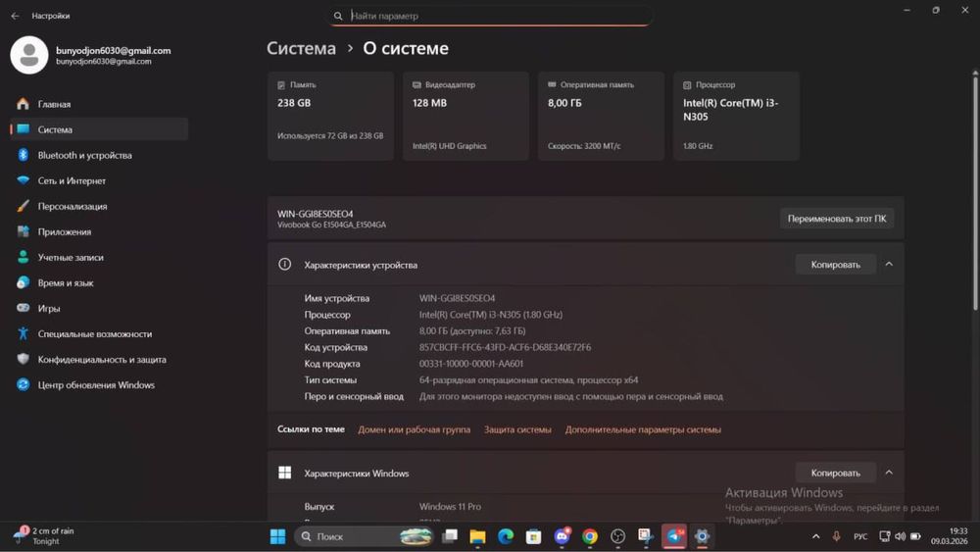Open Домен или рабочая группа link
980x552 pixels.
pos(414,429)
